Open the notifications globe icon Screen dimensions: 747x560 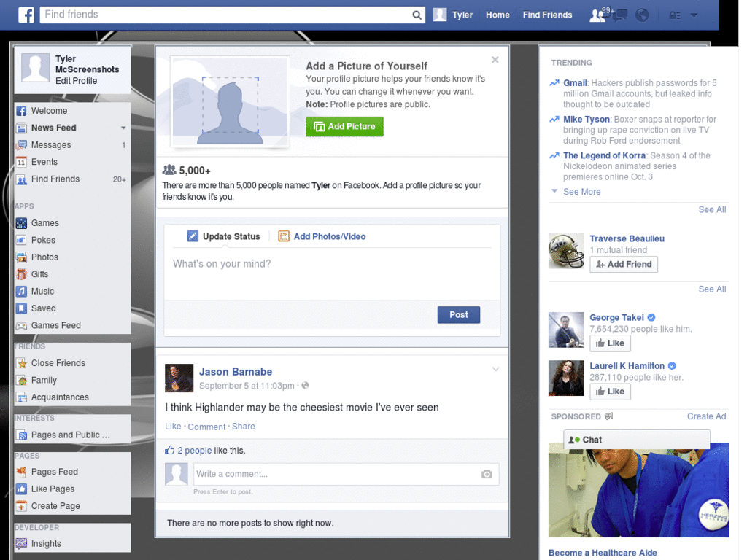pyautogui.click(x=641, y=15)
